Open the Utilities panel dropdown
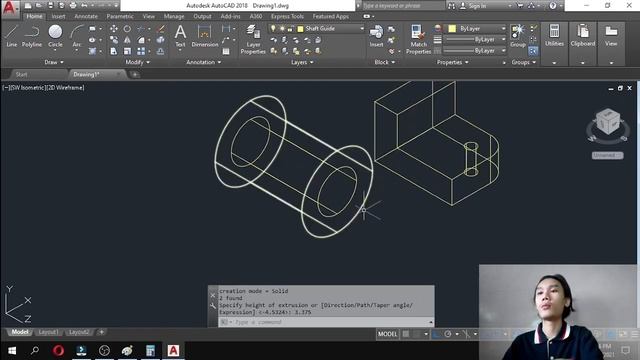Image resolution: width=640 pixels, height=360 pixels. pyautogui.click(x=554, y=63)
